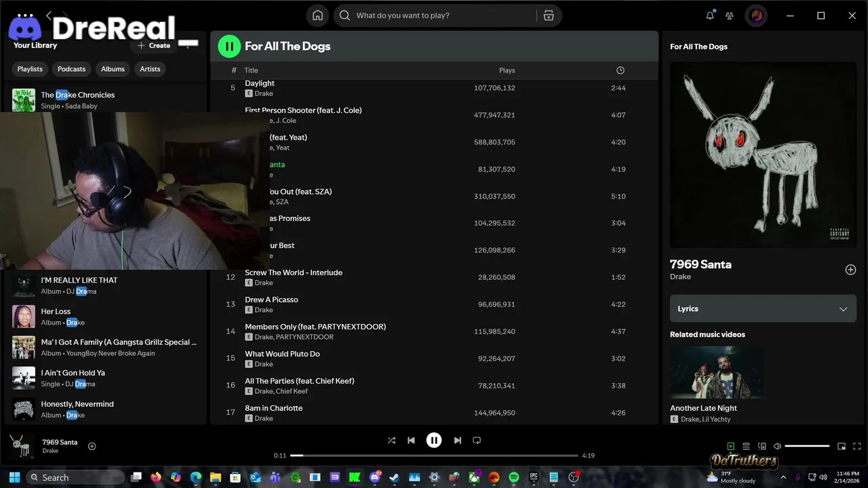
Task: Open Another Late Night music video thumbnail
Action: click(717, 372)
